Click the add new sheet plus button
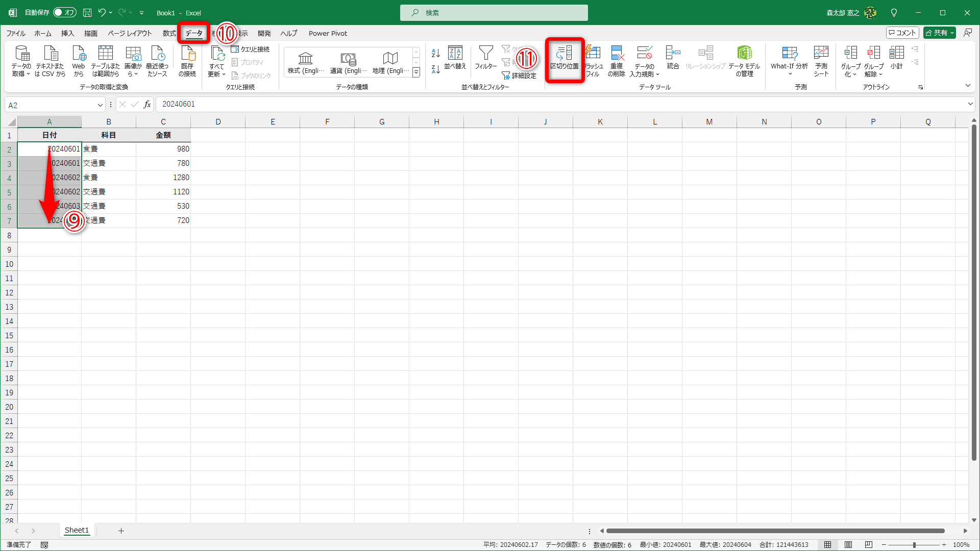Image resolution: width=980 pixels, height=551 pixels. pyautogui.click(x=121, y=531)
